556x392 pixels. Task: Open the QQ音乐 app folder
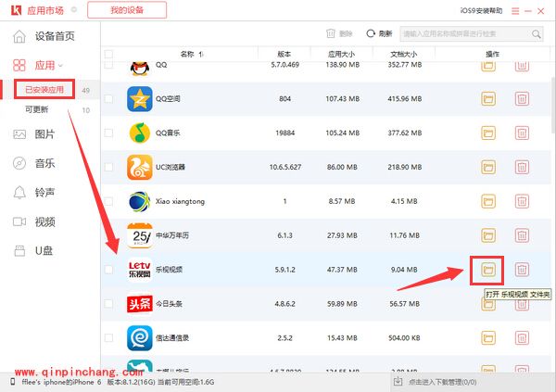pos(488,133)
